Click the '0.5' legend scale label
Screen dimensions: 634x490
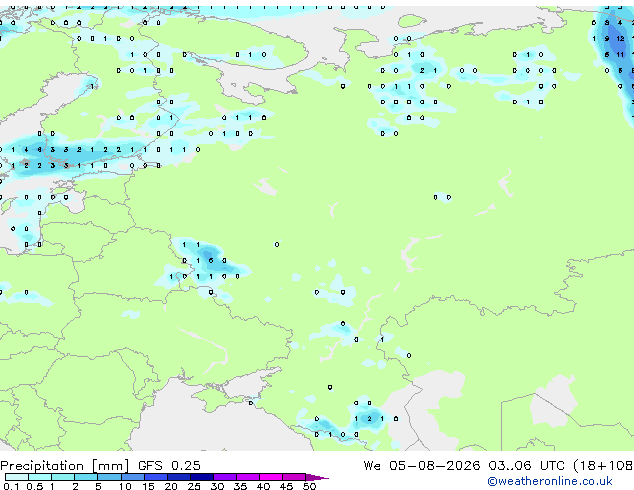click(34, 486)
